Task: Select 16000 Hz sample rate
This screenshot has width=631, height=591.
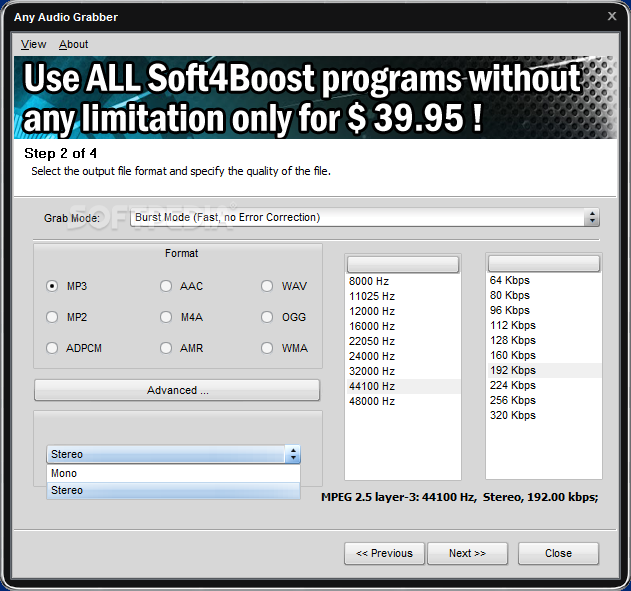Action: pyautogui.click(x=403, y=326)
